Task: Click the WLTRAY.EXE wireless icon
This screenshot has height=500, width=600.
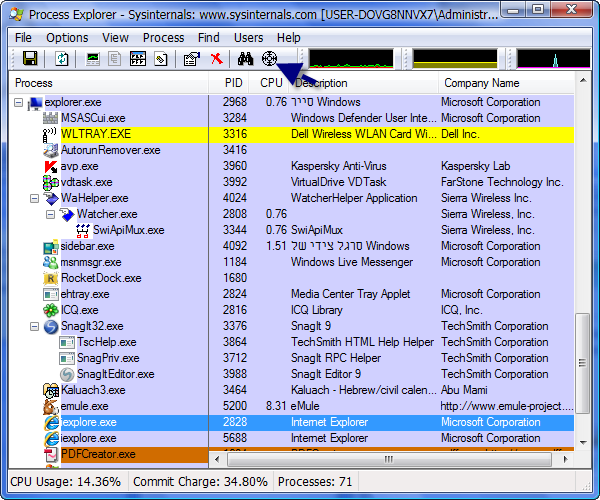Action: click(x=50, y=134)
